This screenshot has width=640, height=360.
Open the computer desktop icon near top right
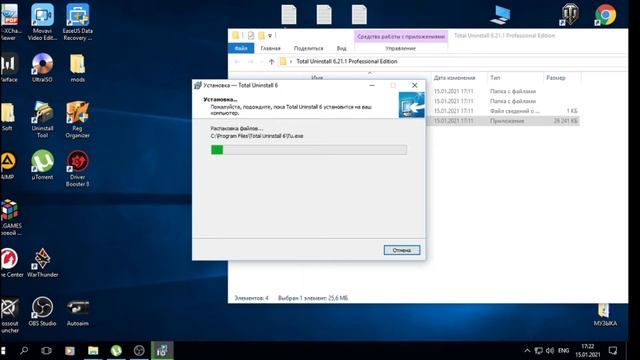tap(501, 15)
